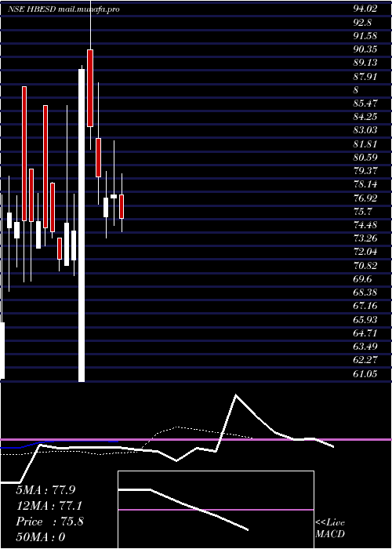
Task: Click the 65.93 price axis label
Action: (365, 320)
